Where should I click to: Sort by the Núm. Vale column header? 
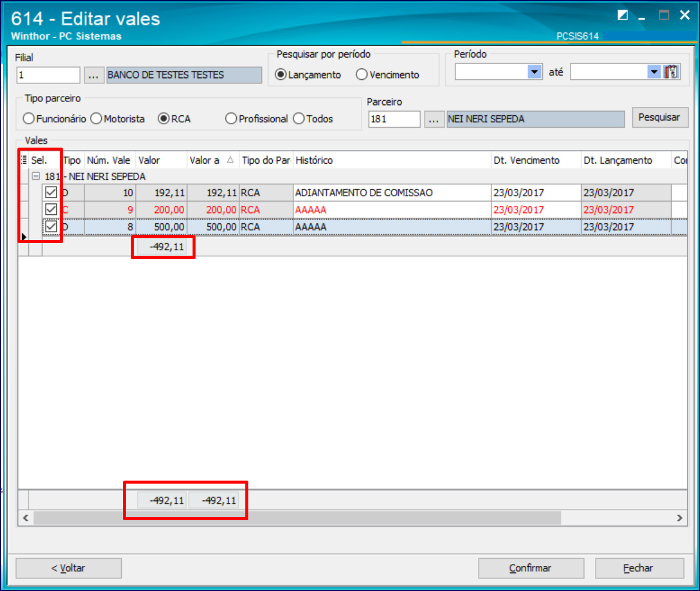click(x=110, y=160)
